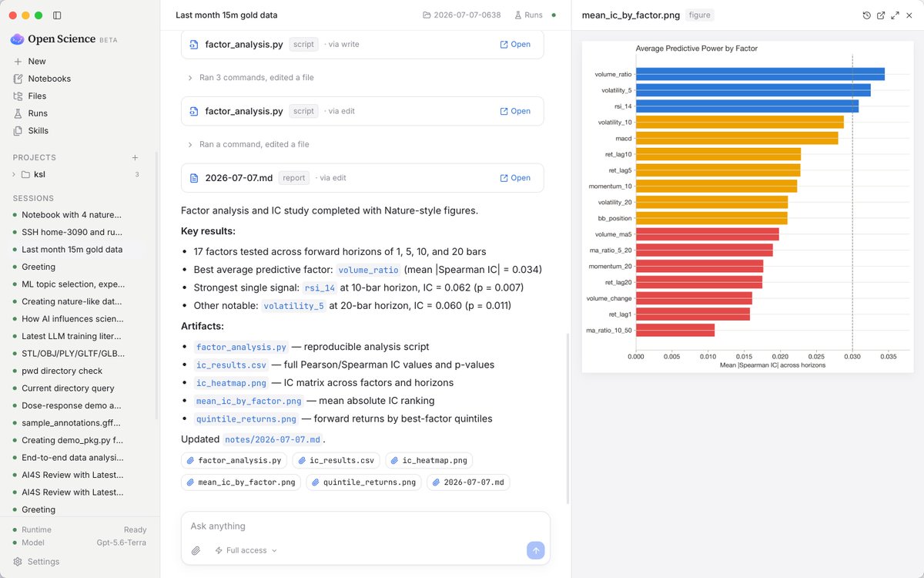Click the attach paperclip icon
The width and height of the screenshot is (924, 578).
click(x=196, y=550)
